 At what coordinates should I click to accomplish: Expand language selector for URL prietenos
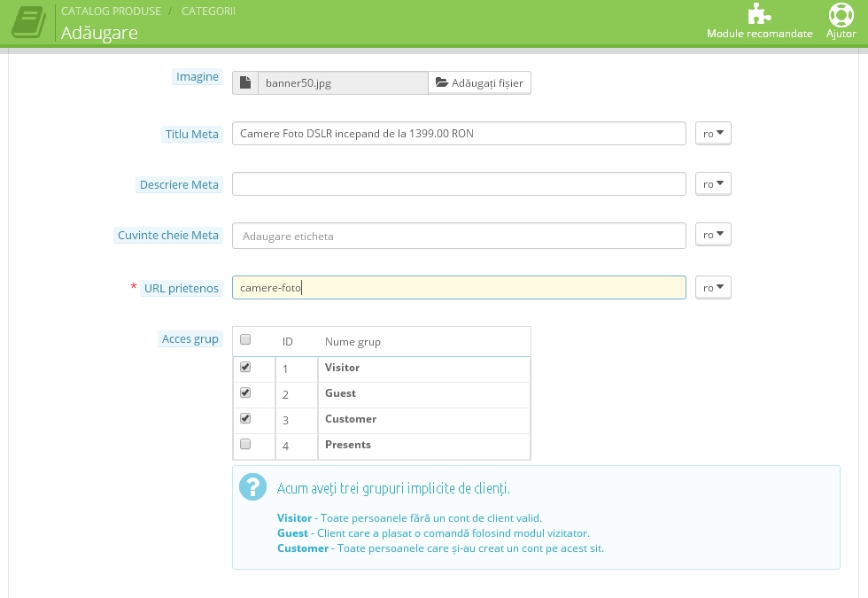(713, 288)
